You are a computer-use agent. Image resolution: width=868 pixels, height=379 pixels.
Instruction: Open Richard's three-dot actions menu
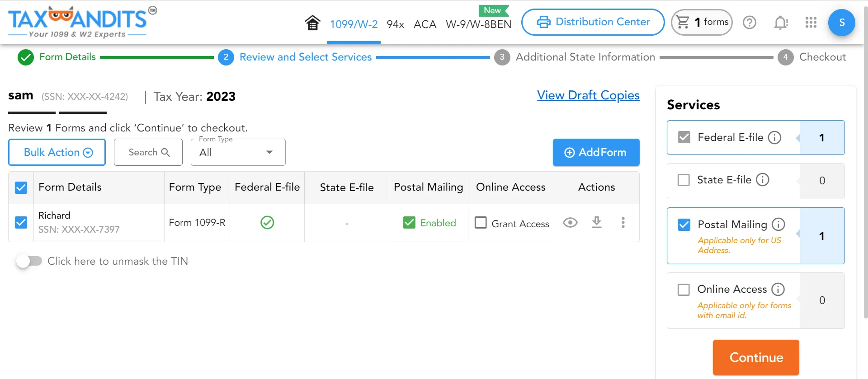coord(623,223)
